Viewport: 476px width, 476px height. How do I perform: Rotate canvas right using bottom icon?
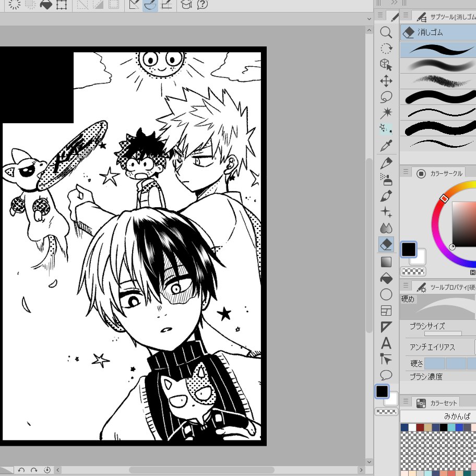pyautogui.click(x=34, y=470)
